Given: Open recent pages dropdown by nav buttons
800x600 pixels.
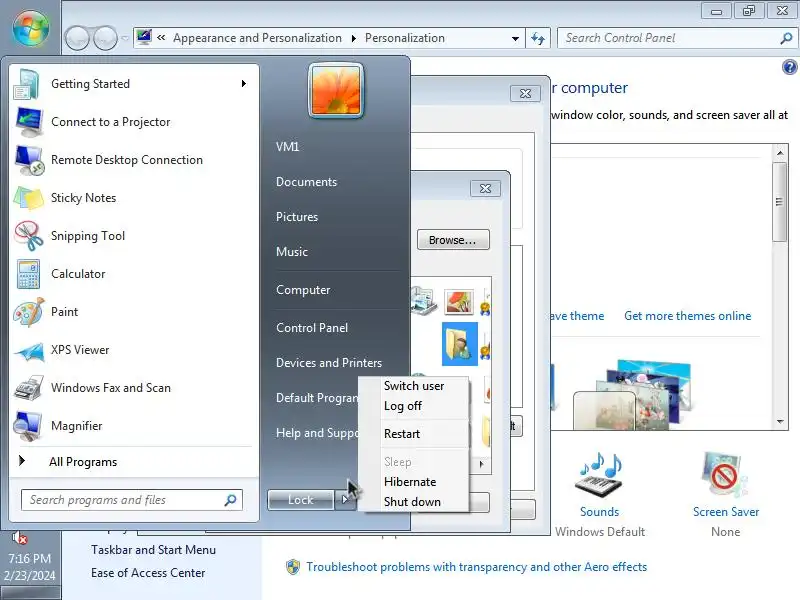Looking at the screenshot, I should (125, 38).
